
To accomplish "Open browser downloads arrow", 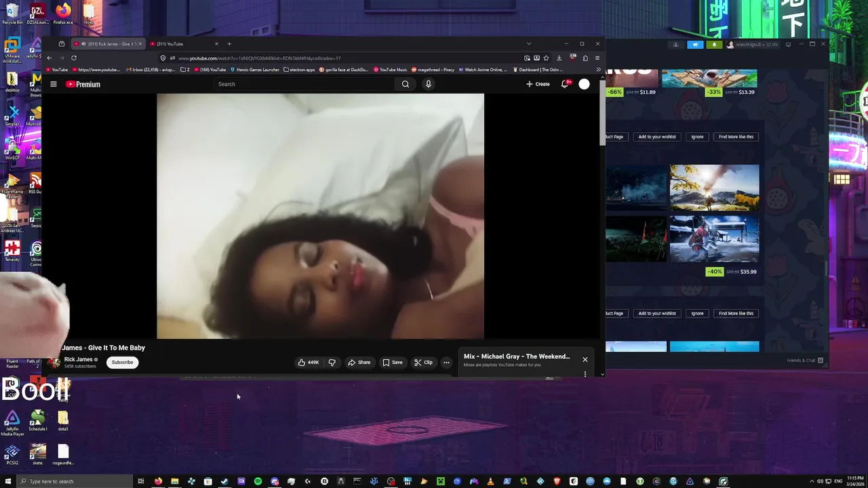I will (559, 58).
